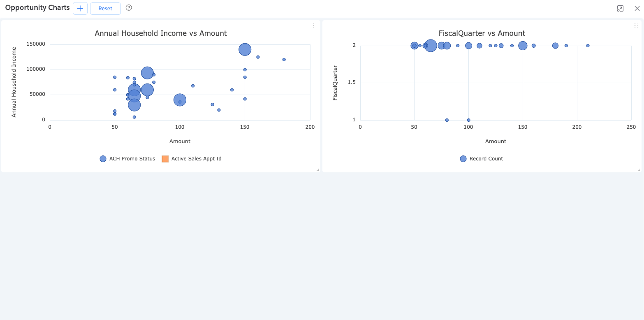Viewport: 644px width, 320px height.
Task: Click the rightmost bubble at Amount 210
Action: click(x=588, y=46)
